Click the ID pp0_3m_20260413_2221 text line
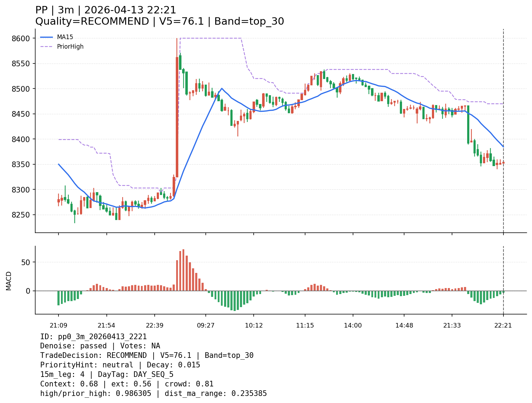The width and height of the screenshot is (532, 403). coord(93,337)
